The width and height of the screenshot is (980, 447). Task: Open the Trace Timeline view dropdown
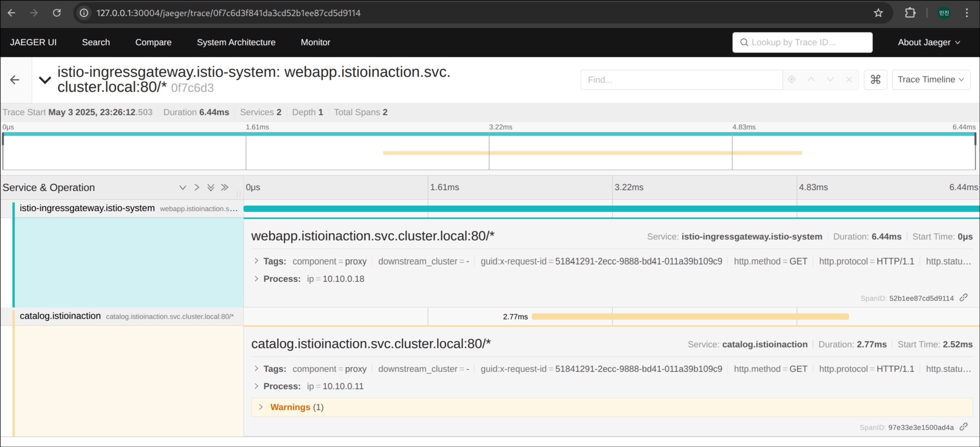(931, 80)
